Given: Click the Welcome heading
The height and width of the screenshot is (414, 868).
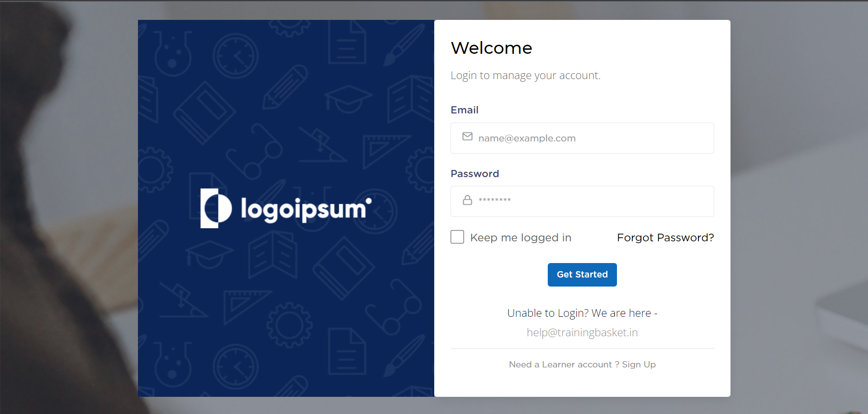Looking at the screenshot, I should (491, 48).
